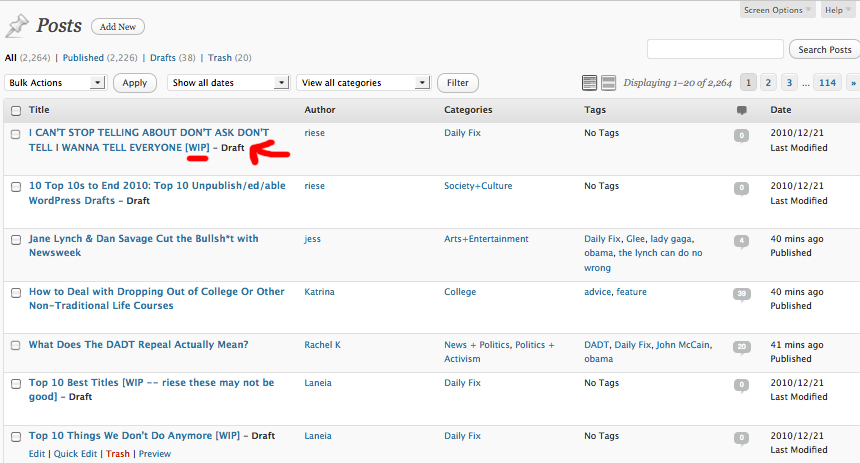Screen dimensions: 860x463
Task: Check the 10 Top 10s to End 2010 row
Action: 16,187
